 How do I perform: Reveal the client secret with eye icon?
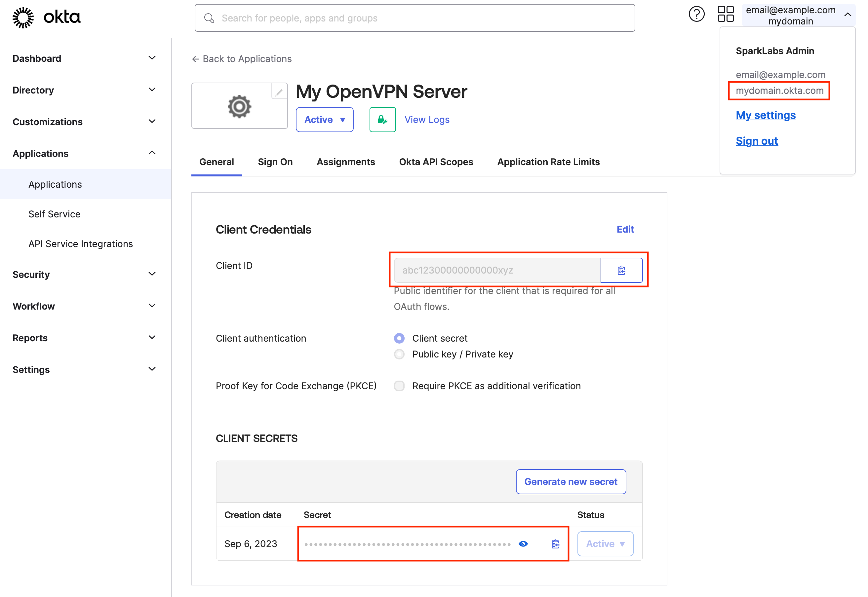click(523, 544)
